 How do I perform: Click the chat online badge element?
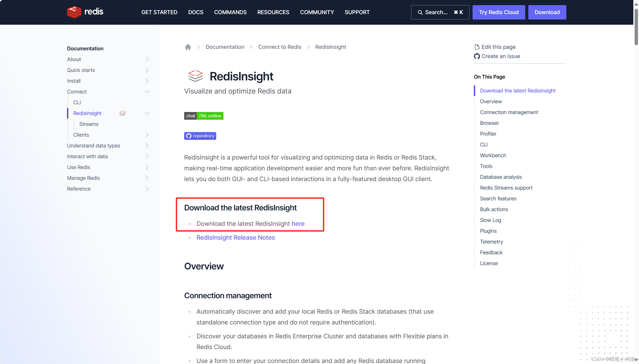tap(203, 116)
